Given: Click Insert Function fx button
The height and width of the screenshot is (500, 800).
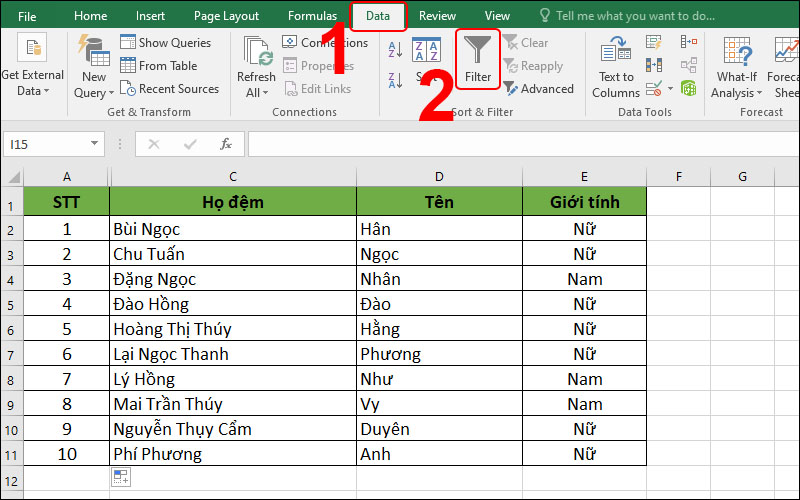Looking at the screenshot, I should 226,144.
